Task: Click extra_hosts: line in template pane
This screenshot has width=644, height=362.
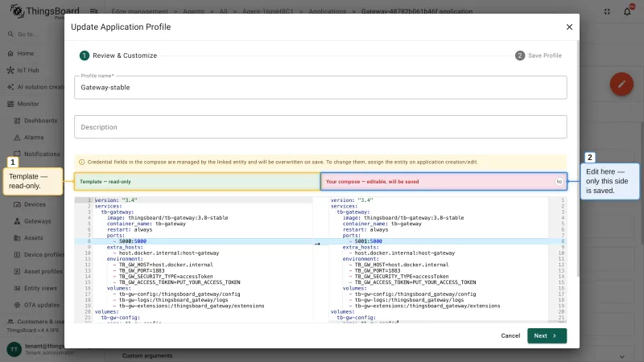Action: (125, 247)
